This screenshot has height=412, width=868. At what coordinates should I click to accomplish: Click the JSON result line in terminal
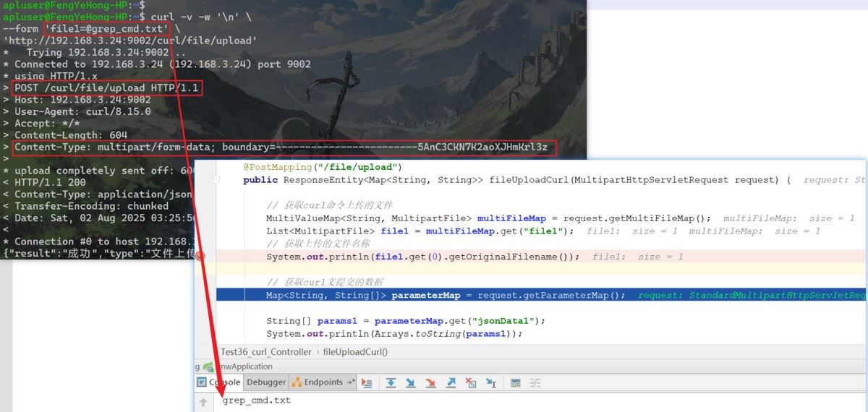point(98,254)
